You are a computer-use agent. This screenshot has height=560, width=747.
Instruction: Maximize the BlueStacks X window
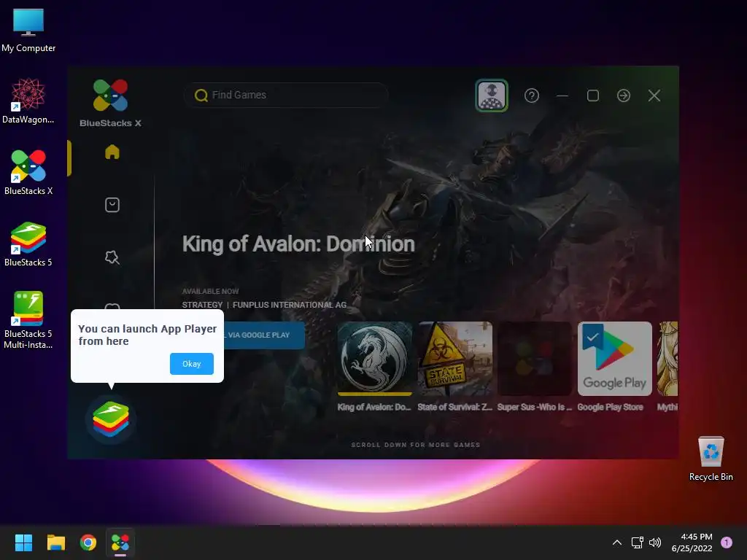593,96
